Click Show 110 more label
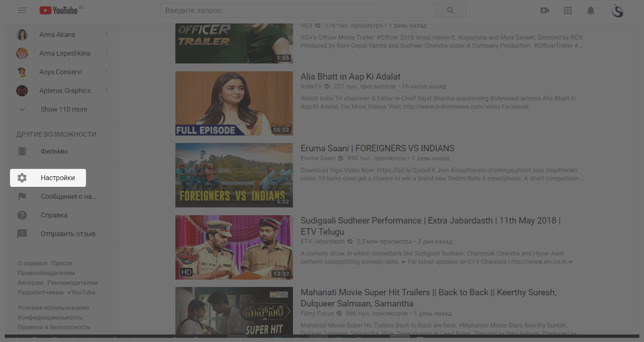Viewport: 644px width, 342px height. (64, 109)
